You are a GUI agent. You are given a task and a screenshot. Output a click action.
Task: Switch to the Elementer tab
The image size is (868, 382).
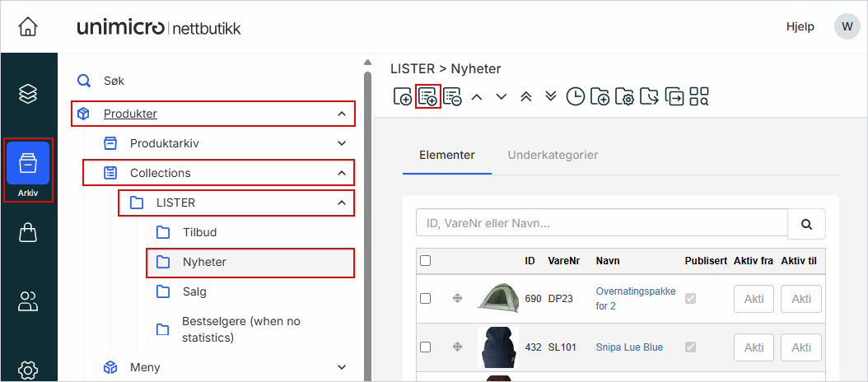click(x=446, y=155)
